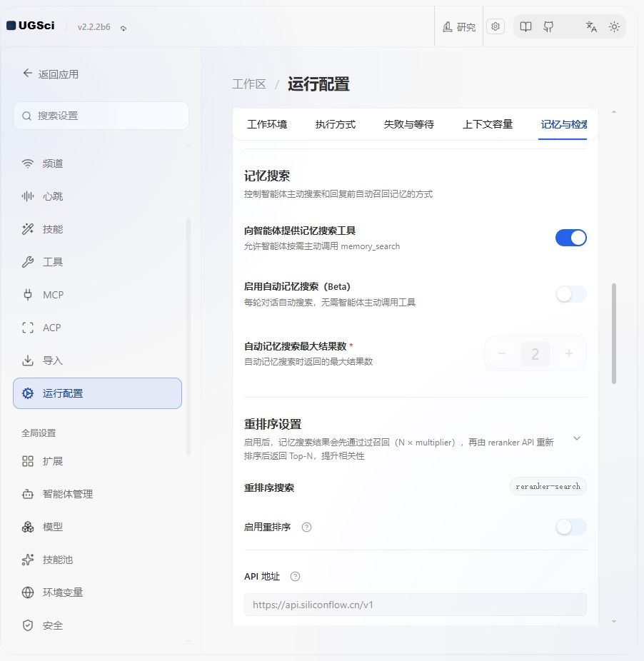Click the UGSci logo

click(31, 26)
